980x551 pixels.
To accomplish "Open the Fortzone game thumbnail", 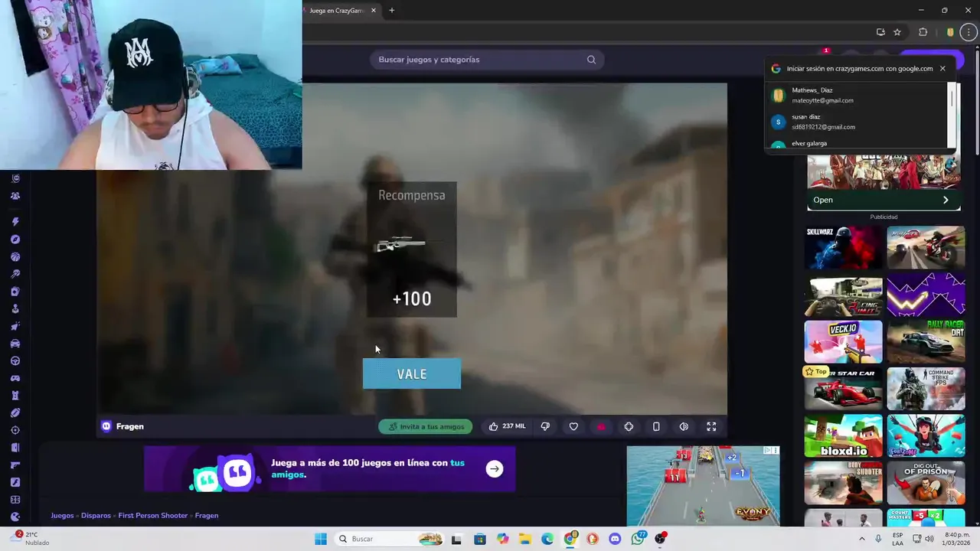I will 926,436.
